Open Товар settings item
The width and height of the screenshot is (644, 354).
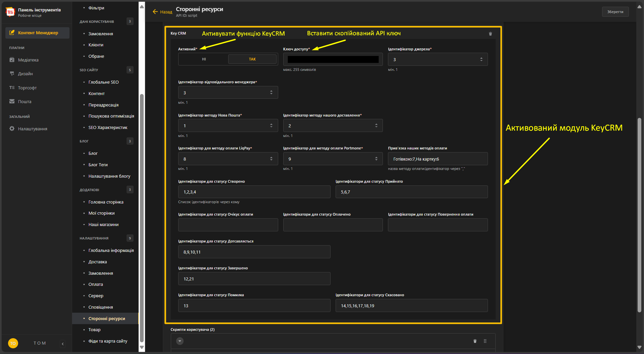pos(94,329)
